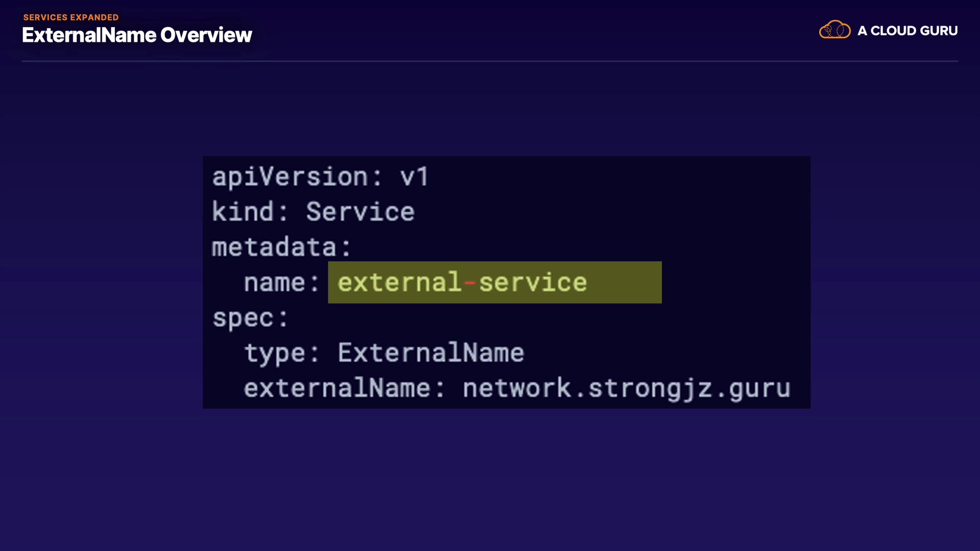Click the "SERVICES EXPANDED" section label

[71, 17]
